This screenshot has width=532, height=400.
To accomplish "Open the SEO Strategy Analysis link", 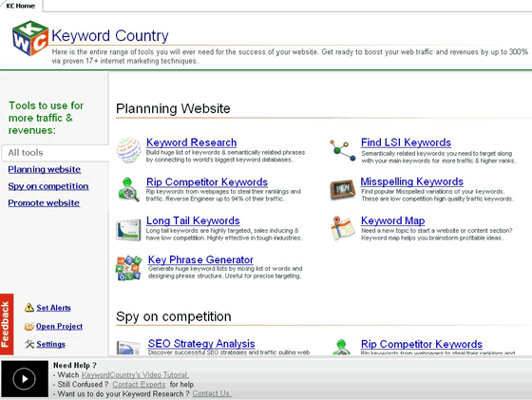I will point(201,344).
